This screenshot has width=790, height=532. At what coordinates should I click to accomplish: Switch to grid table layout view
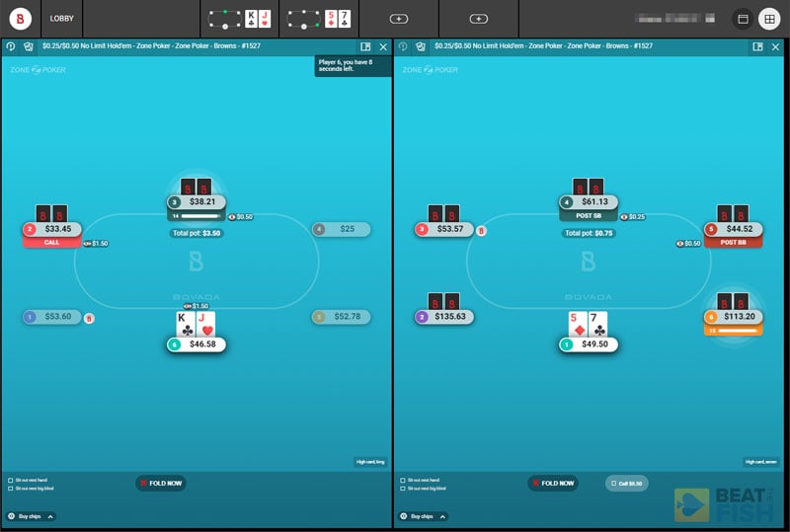coord(768,19)
